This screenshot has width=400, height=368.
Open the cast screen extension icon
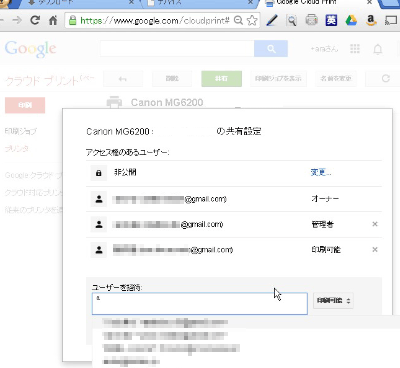tap(391, 21)
